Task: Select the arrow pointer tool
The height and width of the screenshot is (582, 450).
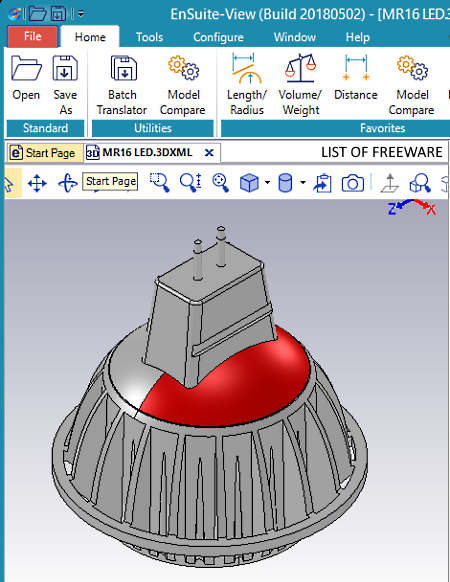Action: point(9,183)
